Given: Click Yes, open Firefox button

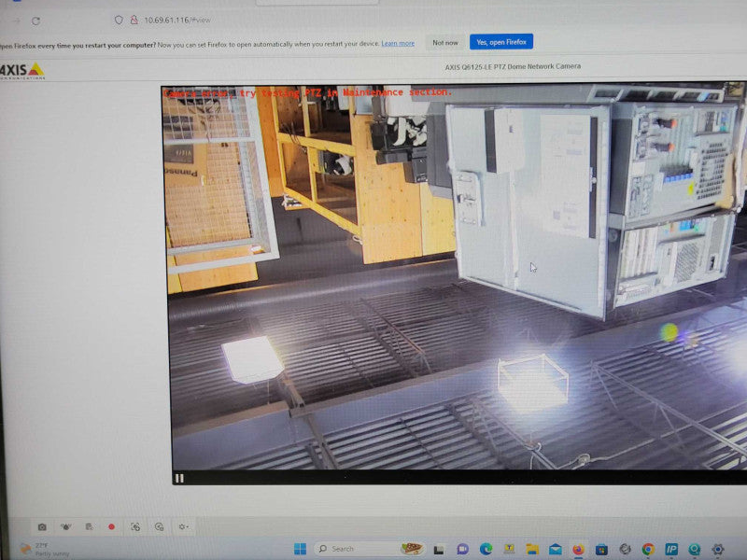Looking at the screenshot, I should pyautogui.click(x=501, y=42).
